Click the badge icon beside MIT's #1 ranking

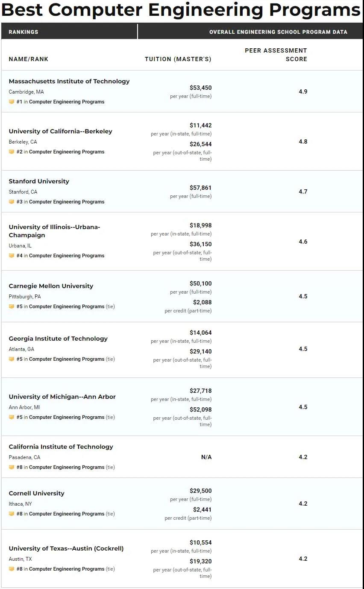[x=12, y=102]
